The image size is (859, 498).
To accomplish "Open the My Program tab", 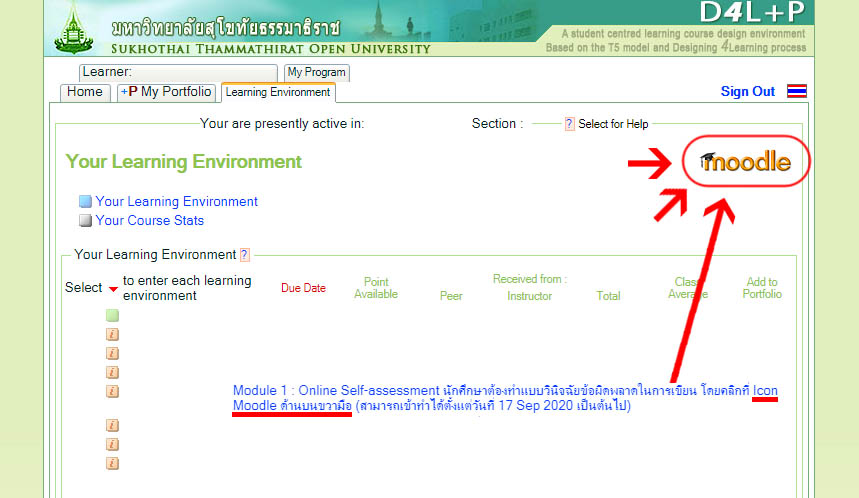I will click(317, 72).
